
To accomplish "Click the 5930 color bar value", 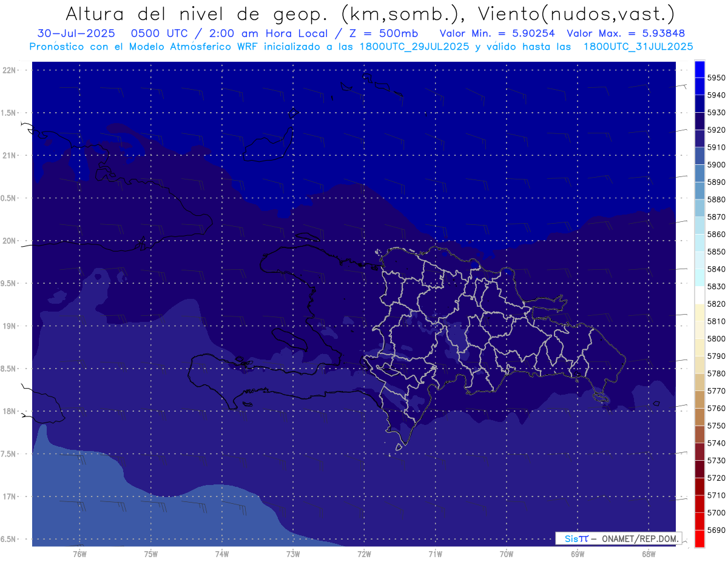I will tap(716, 112).
